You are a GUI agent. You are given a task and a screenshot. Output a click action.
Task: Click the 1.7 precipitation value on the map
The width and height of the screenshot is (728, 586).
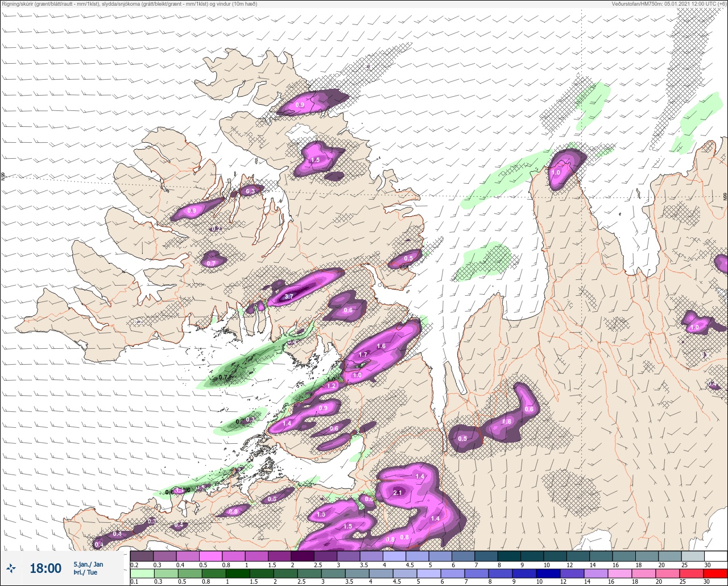(363, 354)
